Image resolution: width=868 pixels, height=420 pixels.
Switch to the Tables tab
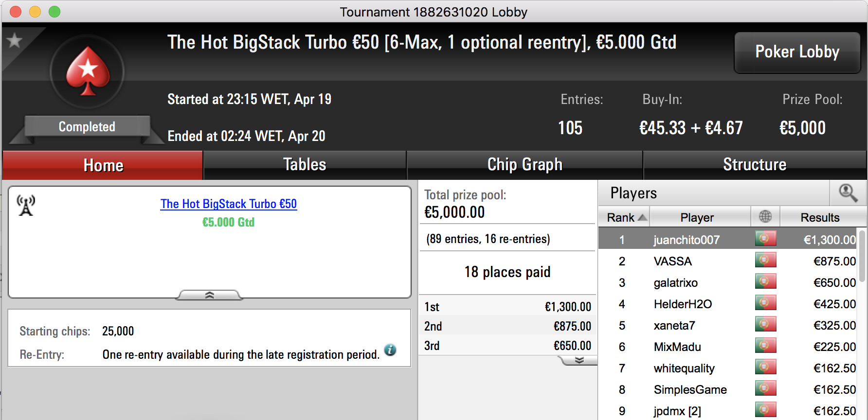click(x=305, y=165)
